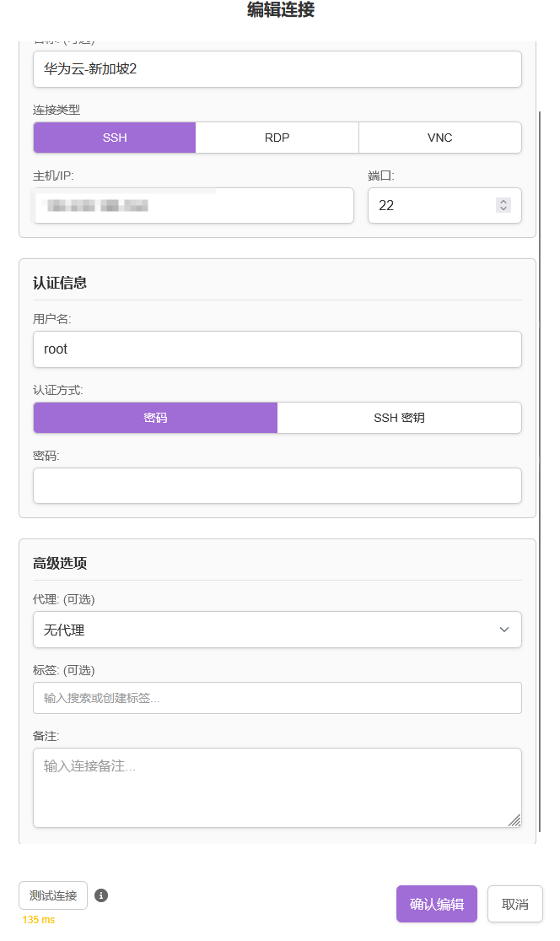Focus the empty 密码 input field
This screenshot has width=560, height=941.
click(277, 485)
